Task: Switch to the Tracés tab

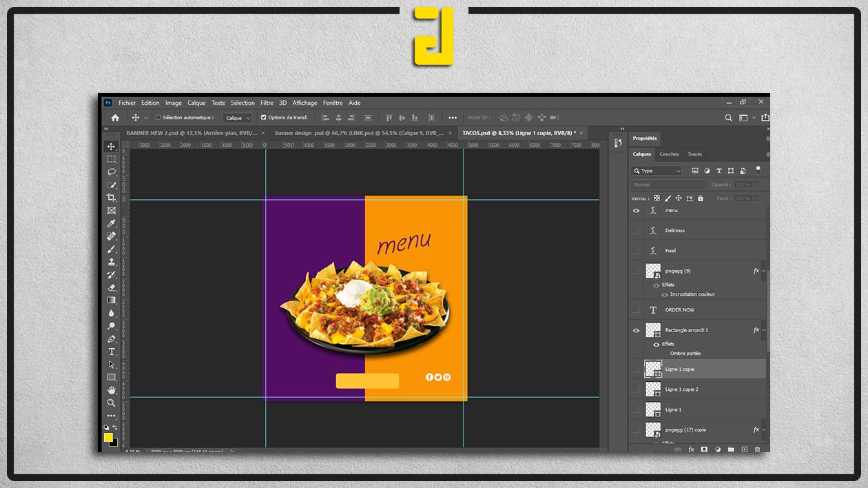Action: [x=694, y=154]
